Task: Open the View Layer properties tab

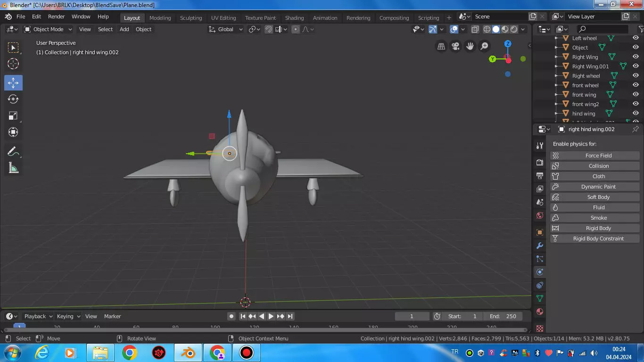Action: point(540,189)
